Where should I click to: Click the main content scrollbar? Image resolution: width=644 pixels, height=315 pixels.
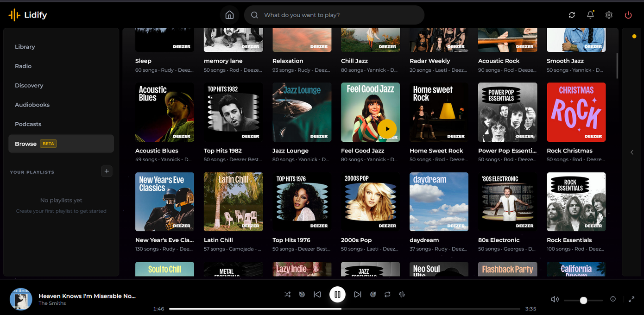617,66
